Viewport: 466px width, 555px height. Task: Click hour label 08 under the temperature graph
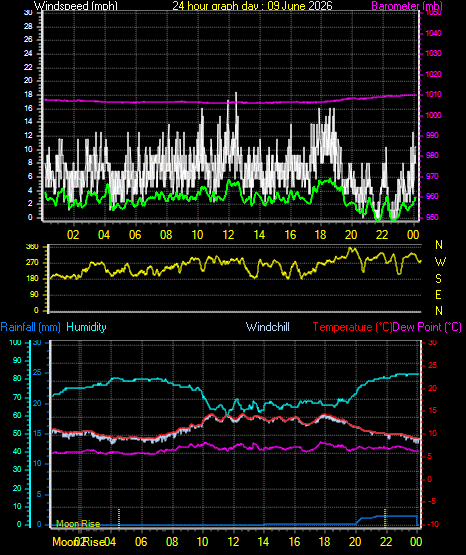pyautogui.click(x=172, y=542)
